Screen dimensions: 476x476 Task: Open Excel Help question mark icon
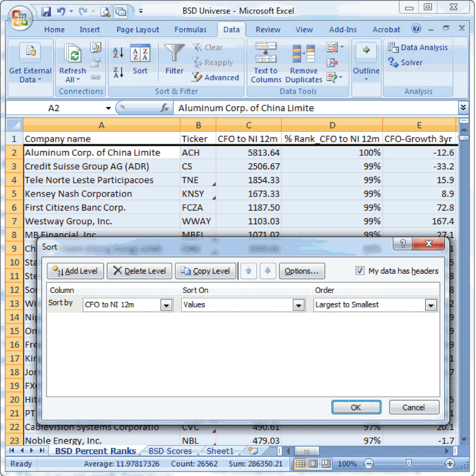[416, 29]
